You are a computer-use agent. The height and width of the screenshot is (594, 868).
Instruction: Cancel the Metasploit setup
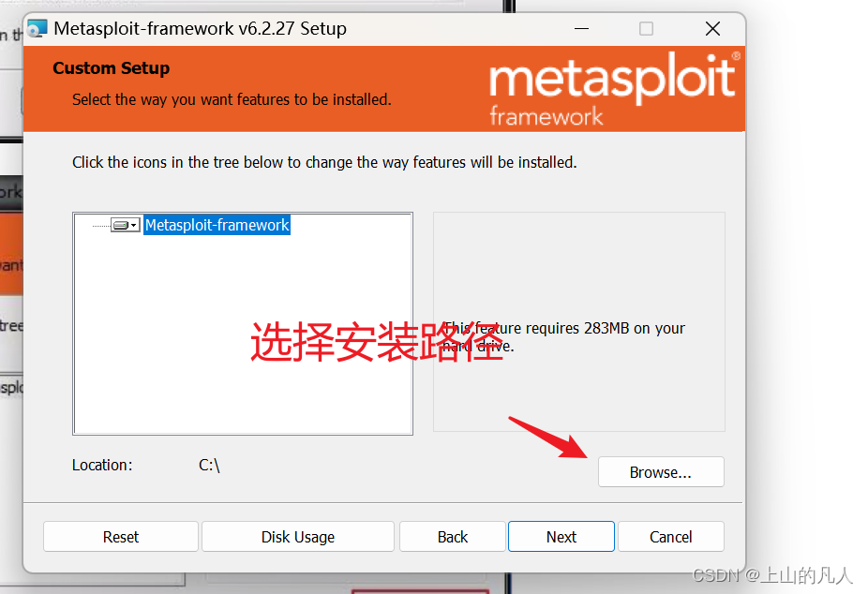click(670, 536)
